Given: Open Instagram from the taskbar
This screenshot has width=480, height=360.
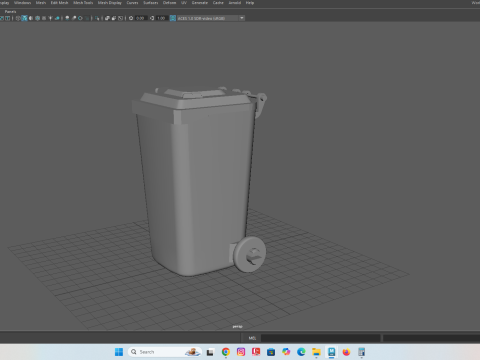Looking at the screenshot, I should point(241,352).
